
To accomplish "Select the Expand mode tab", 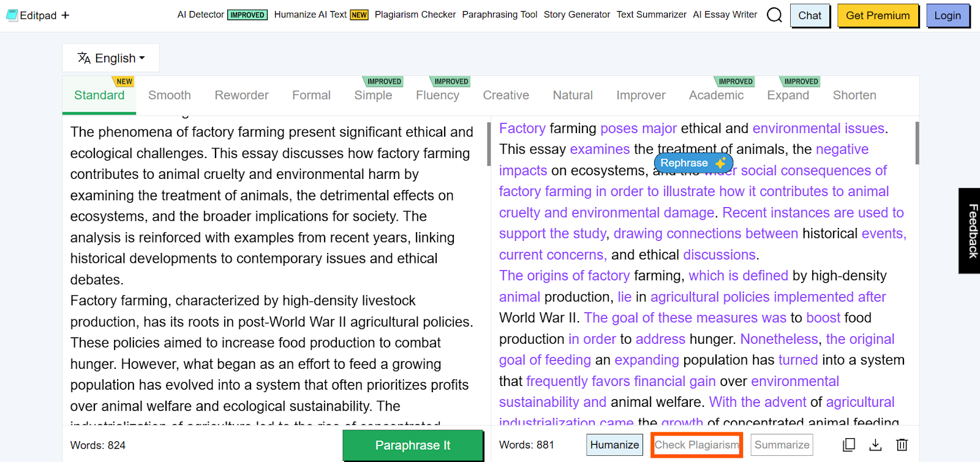I will (x=788, y=95).
